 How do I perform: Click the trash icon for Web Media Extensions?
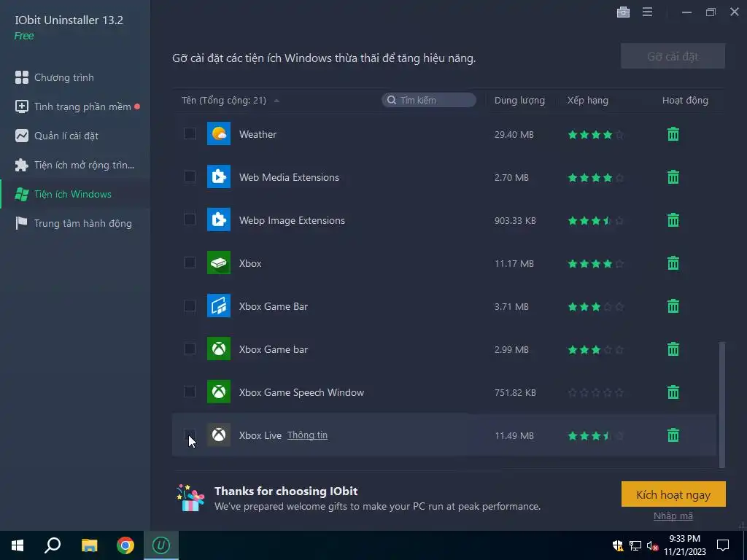(673, 177)
